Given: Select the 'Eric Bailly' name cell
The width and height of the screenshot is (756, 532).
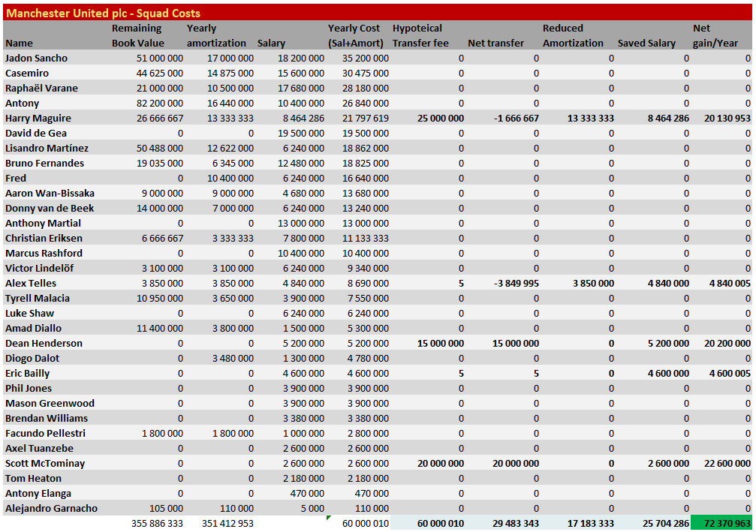Looking at the screenshot, I should [28, 373].
